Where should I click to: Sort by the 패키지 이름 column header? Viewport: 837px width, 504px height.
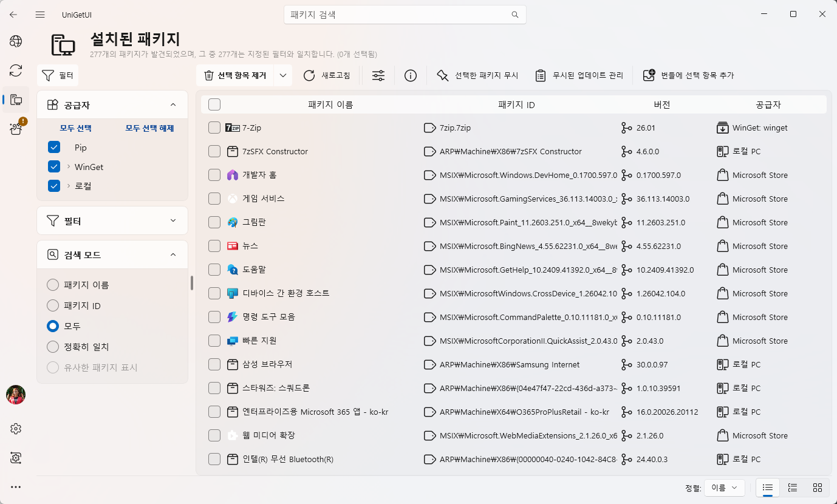pos(330,104)
